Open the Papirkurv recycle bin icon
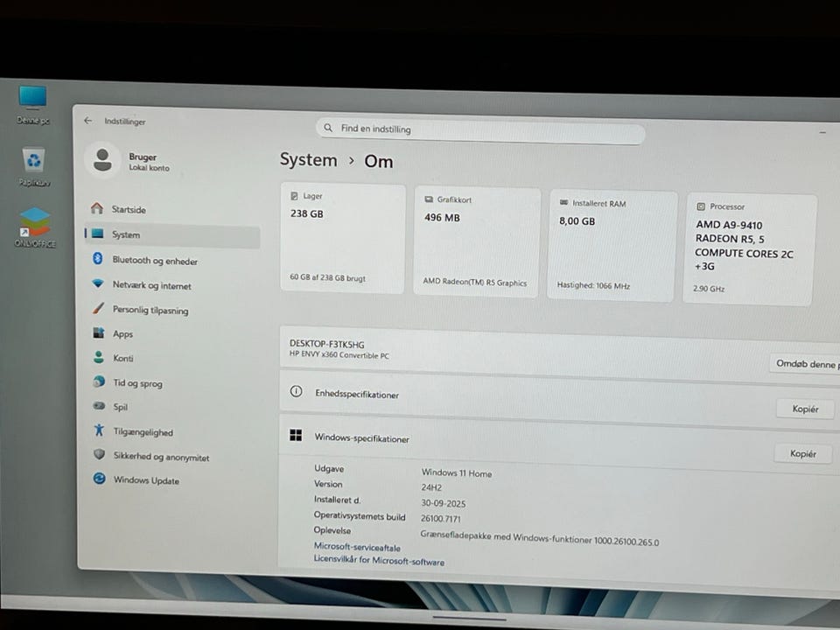 pyautogui.click(x=34, y=166)
